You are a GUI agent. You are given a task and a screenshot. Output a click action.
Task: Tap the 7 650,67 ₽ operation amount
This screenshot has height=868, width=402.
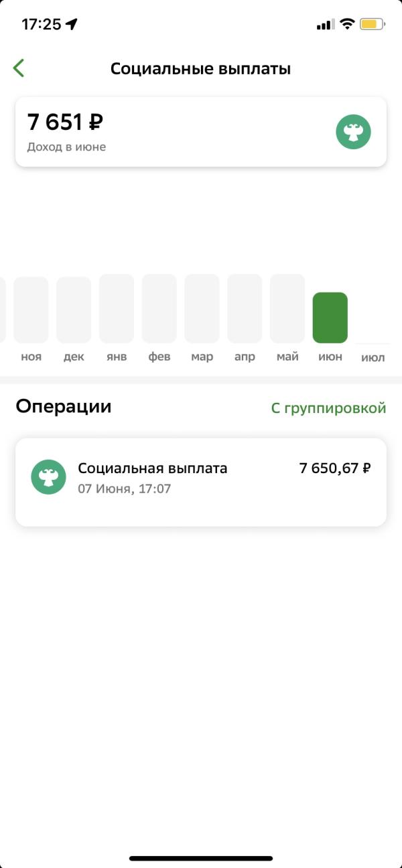[x=335, y=468]
